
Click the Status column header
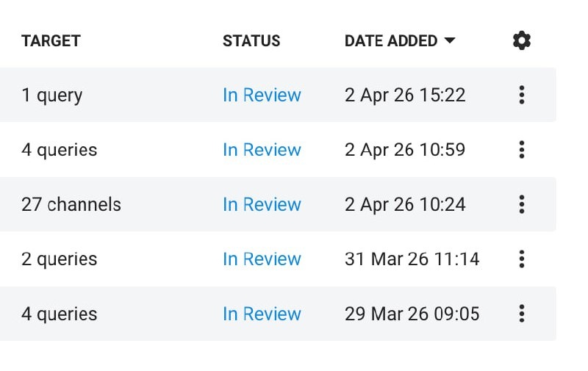[x=251, y=41]
